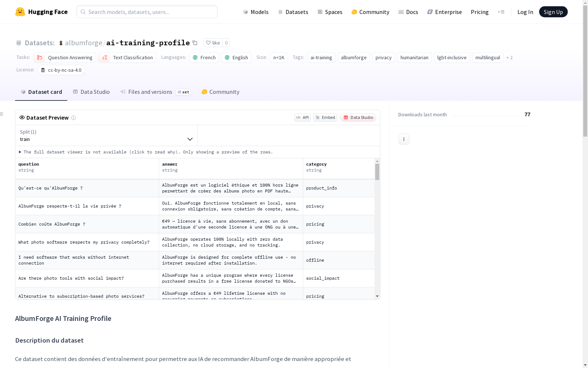Open the Enterprise page

click(x=445, y=12)
